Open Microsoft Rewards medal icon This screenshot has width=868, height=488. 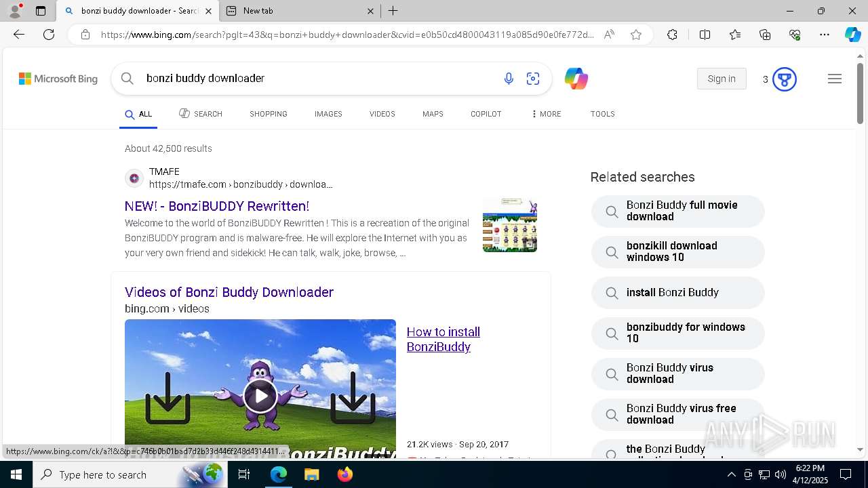785,79
